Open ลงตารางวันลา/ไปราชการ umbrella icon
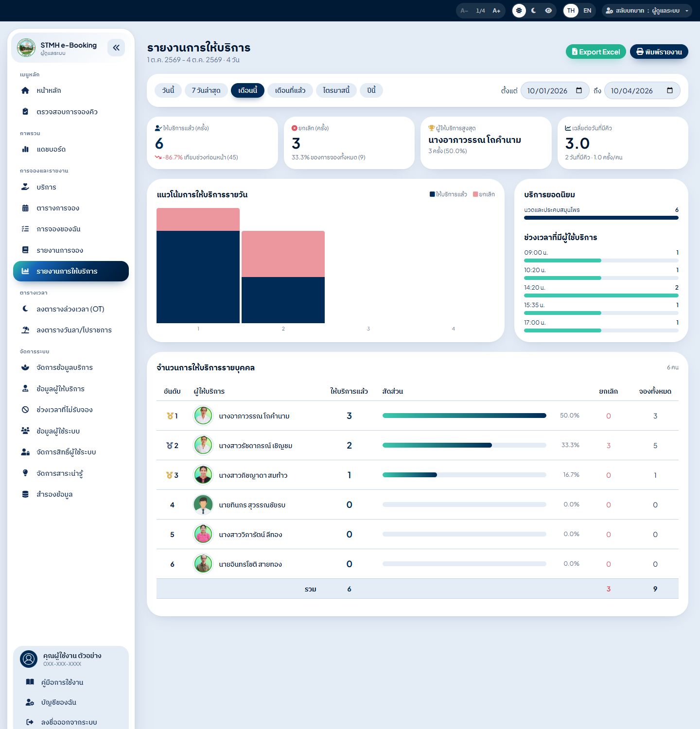The width and height of the screenshot is (700, 729). (x=25, y=330)
